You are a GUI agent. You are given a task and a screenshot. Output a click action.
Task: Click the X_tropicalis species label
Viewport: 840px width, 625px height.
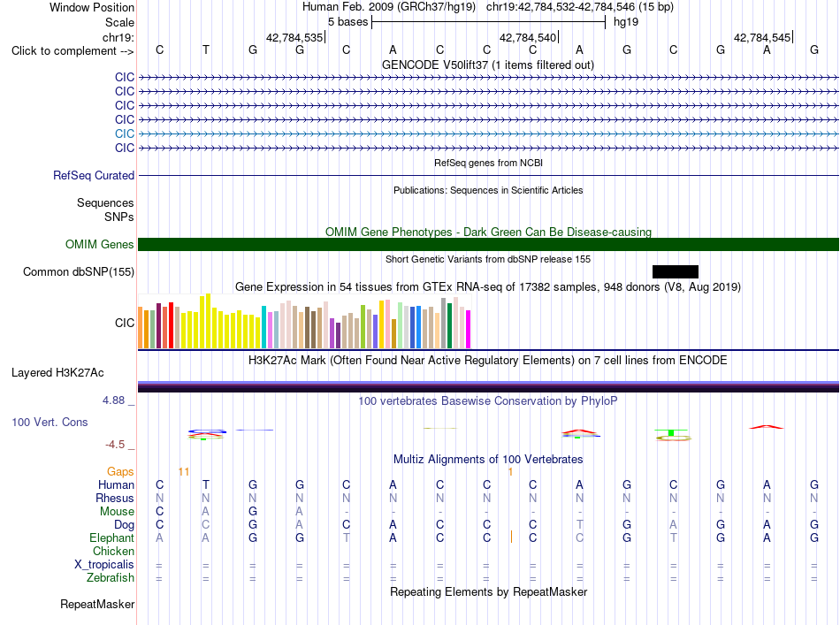coord(104,565)
